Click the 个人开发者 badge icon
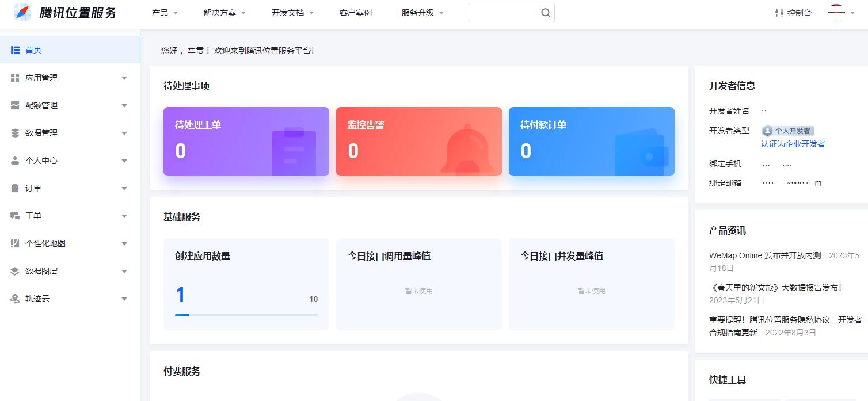The height and width of the screenshot is (401, 868). click(767, 131)
